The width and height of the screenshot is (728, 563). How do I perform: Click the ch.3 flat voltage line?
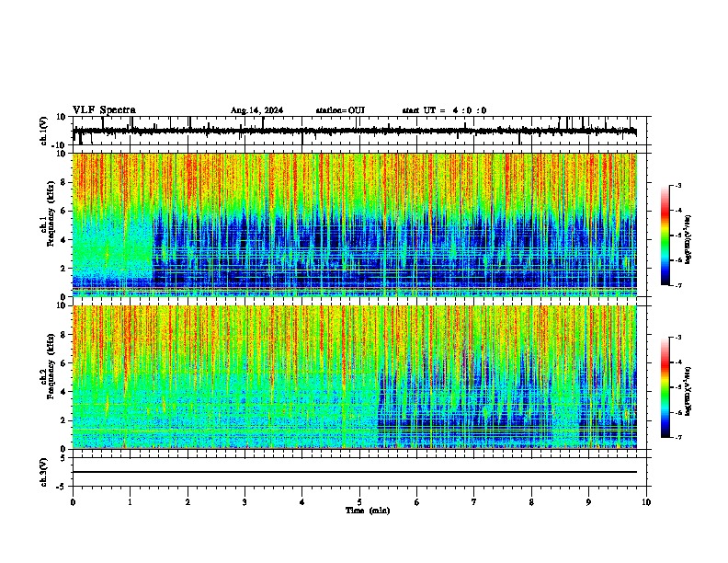pyautogui.click(x=355, y=472)
